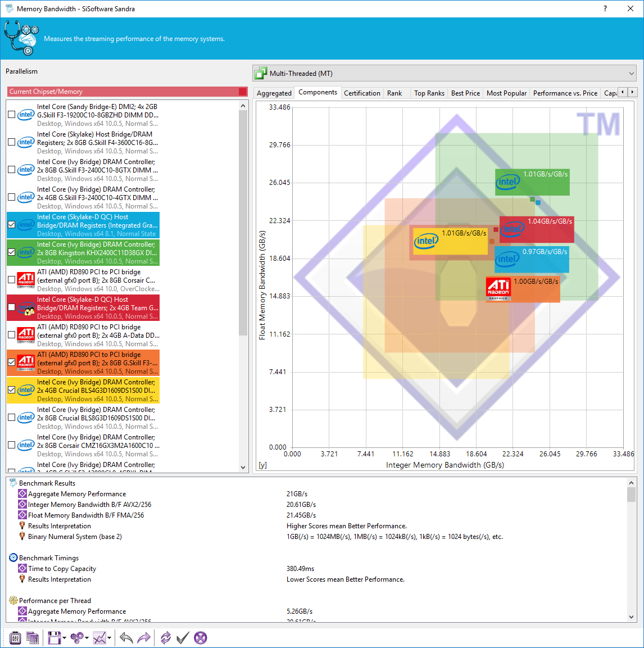The height and width of the screenshot is (648, 644).
Task: Select the Float Memory Bandwidth B/F FMA/256 row
Action: click(x=318, y=515)
